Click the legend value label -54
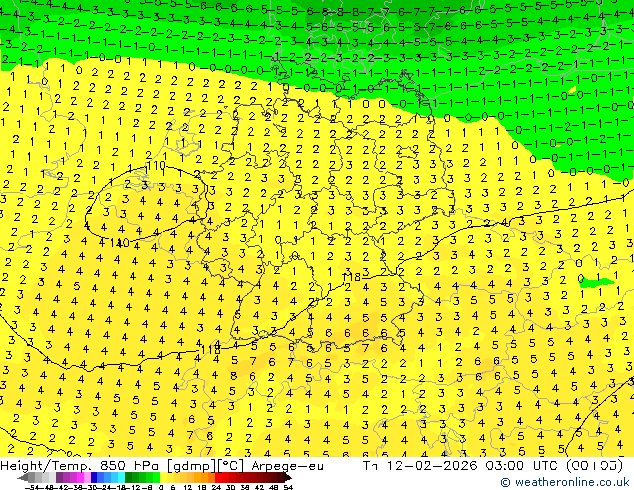This screenshot has width=634, height=490. coord(32,487)
